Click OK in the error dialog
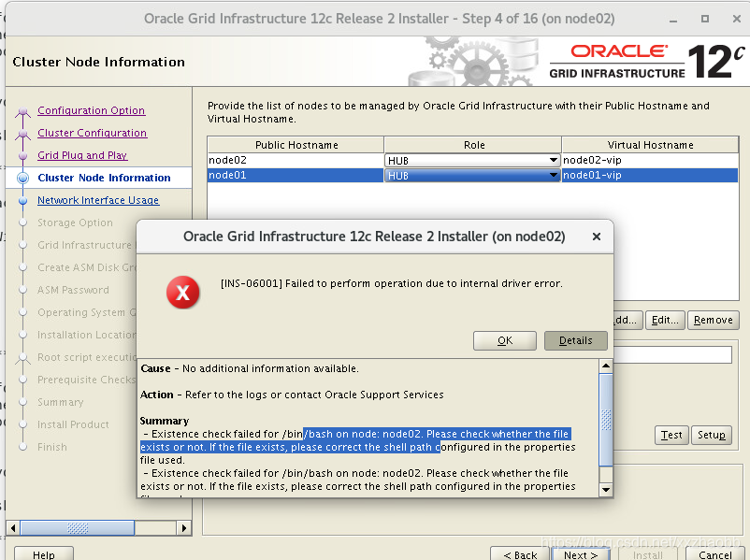Viewport: 750px width, 560px height. [505, 340]
